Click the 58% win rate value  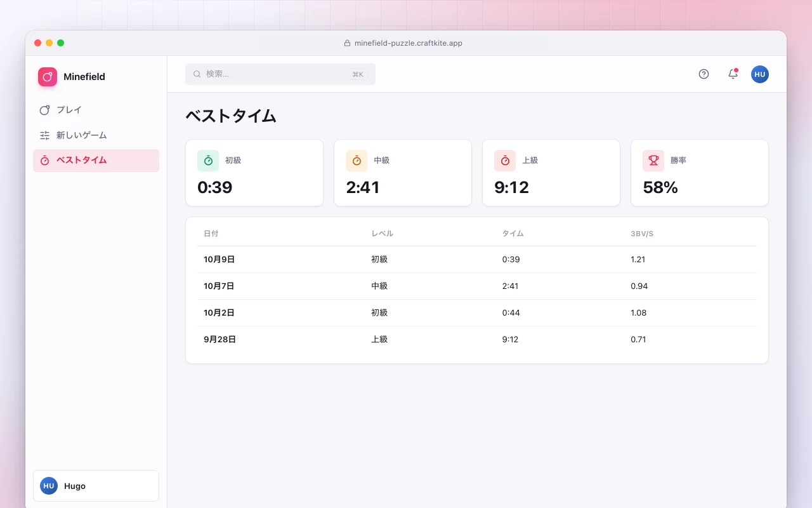click(x=660, y=187)
